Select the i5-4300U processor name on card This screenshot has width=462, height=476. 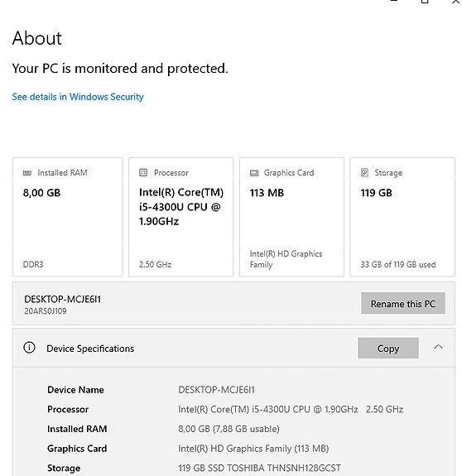coord(181,207)
